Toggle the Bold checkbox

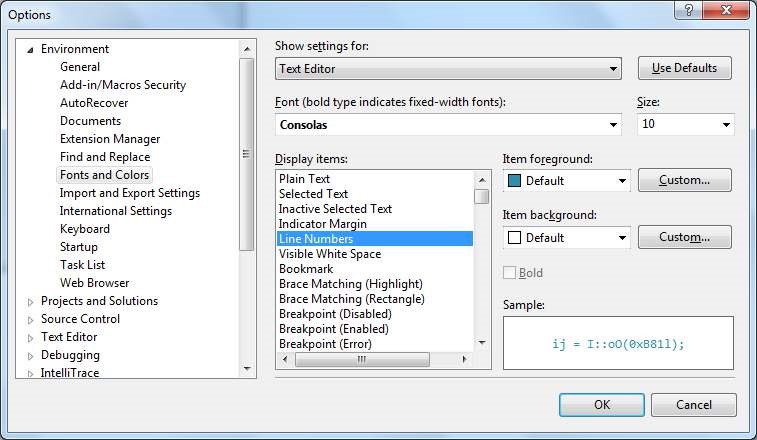(x=510, y=272)
